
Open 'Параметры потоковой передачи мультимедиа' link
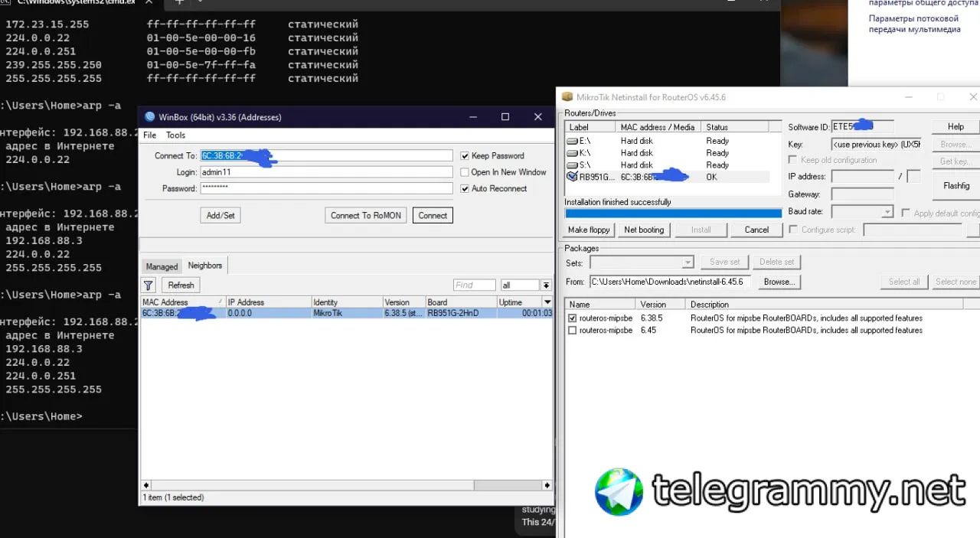coord(915,24)
